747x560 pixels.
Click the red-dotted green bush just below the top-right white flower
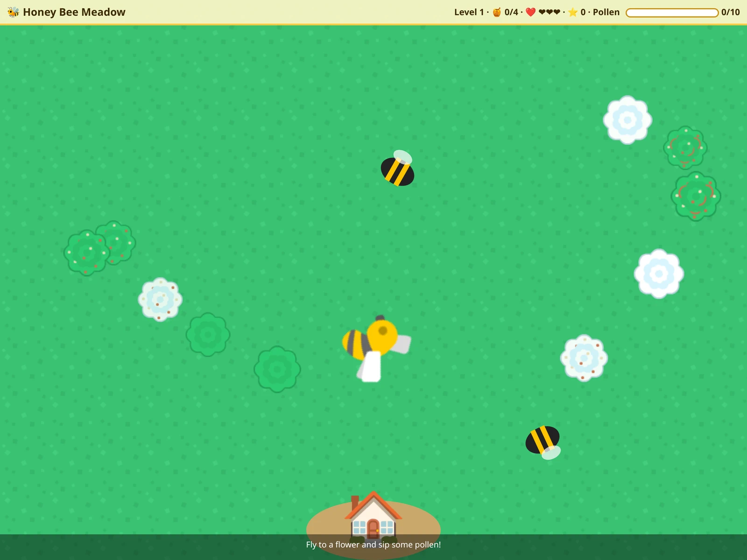point(685,147)
